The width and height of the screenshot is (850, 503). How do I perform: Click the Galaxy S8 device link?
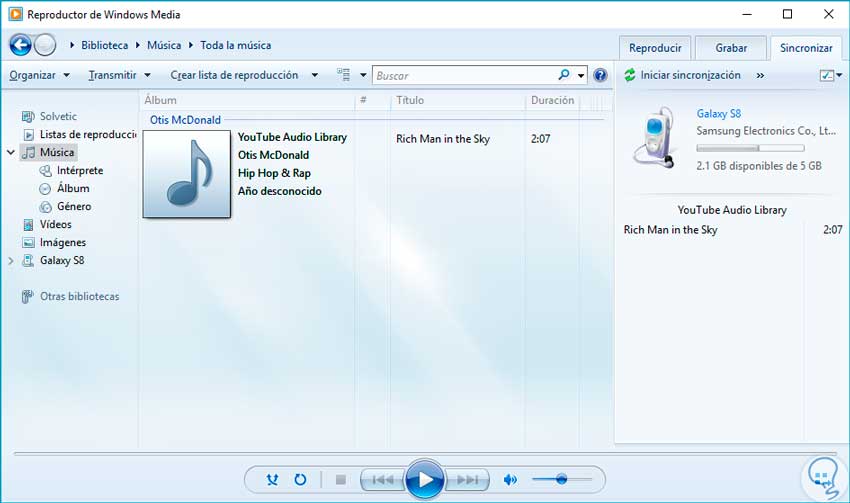coord(718,113)
